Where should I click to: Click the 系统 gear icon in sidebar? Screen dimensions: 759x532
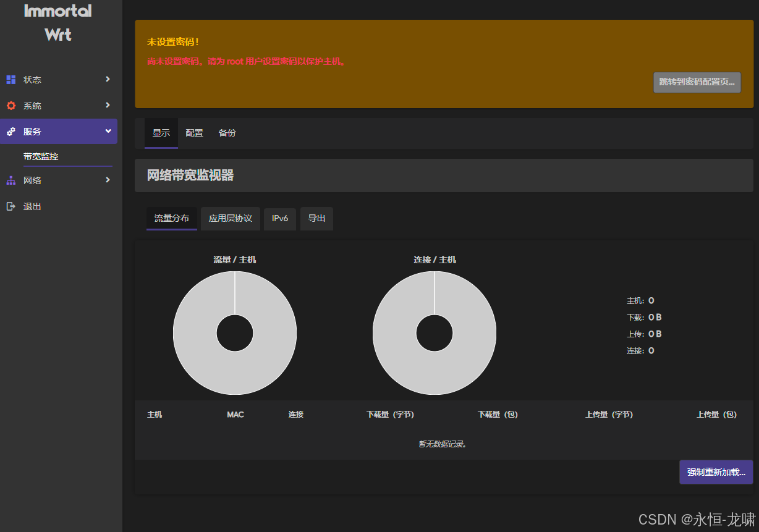[11, 106]
